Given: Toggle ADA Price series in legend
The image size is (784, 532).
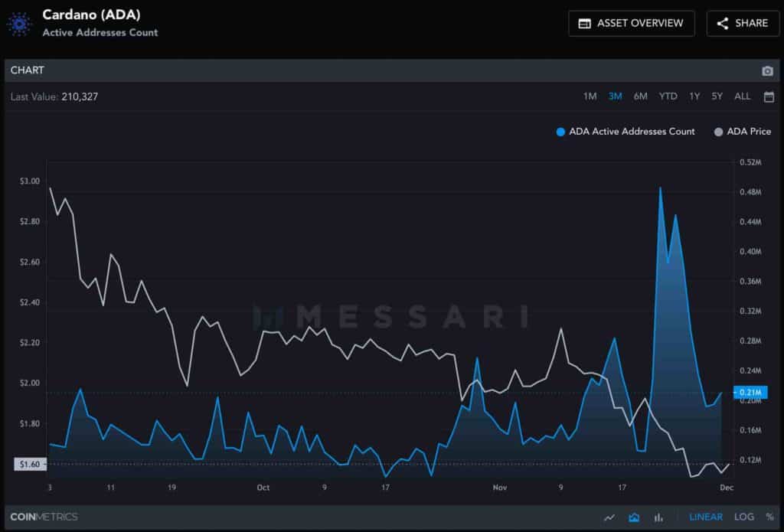Looking at the screenshot, I should click(x=742, y=132).
